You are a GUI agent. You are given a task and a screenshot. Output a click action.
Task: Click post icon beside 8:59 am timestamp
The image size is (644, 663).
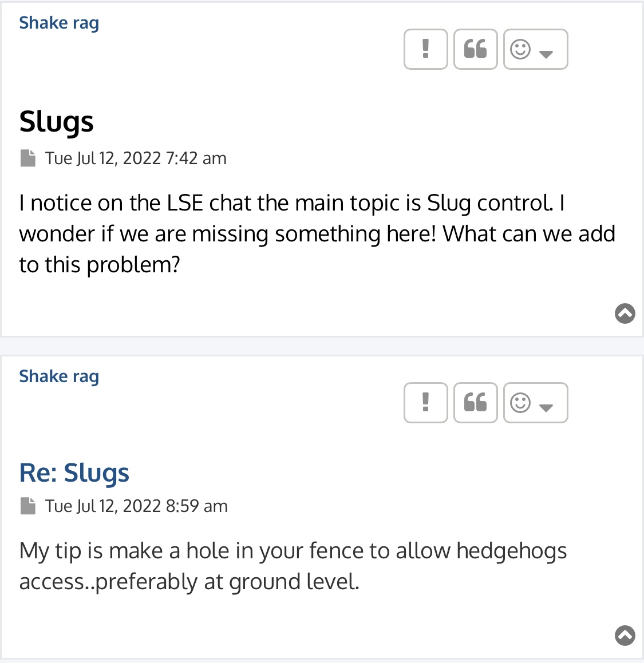click(x=28, y=506)
